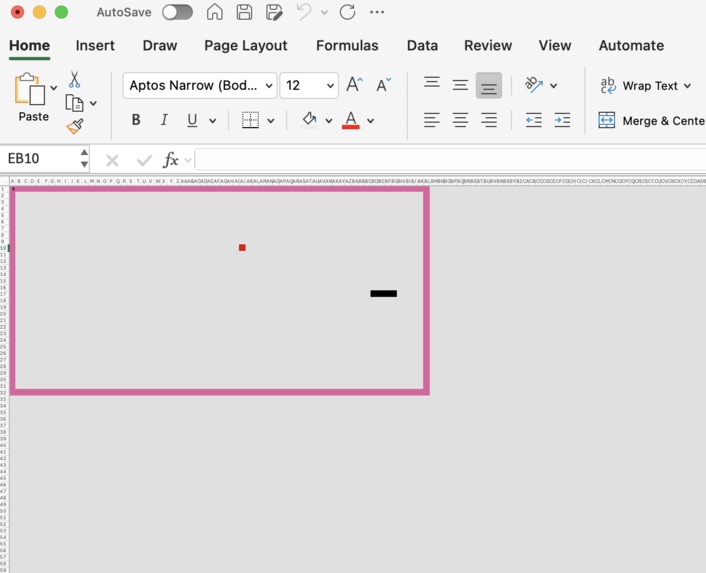Toggle Bold formatting

(136, 120)
